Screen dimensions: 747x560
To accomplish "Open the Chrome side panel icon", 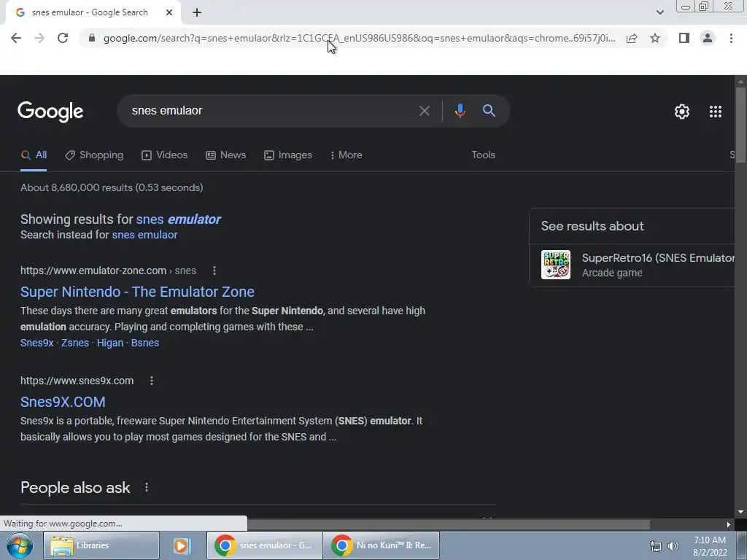I will click(684, 38).
